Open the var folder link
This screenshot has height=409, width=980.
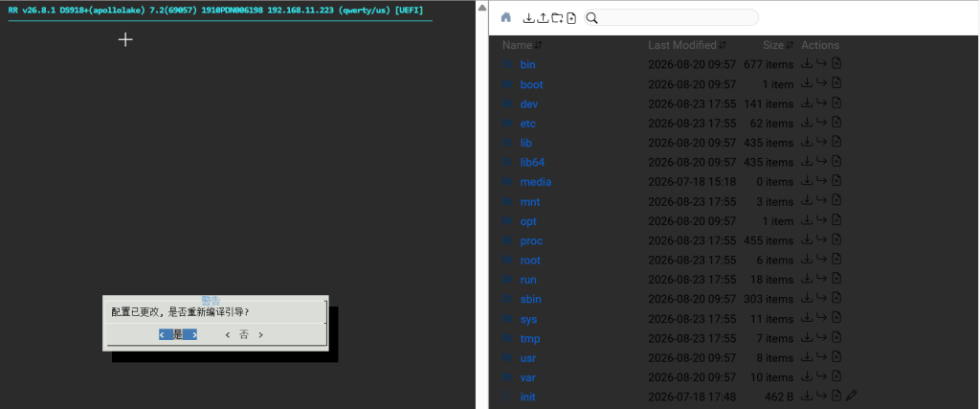pyautogui.click(x=527, y=377)
